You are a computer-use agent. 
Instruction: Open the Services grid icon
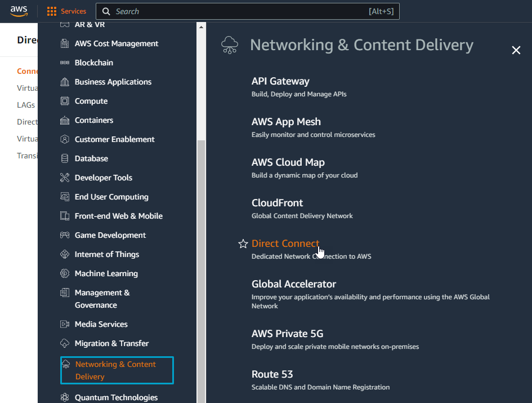[x=52, y=11]
